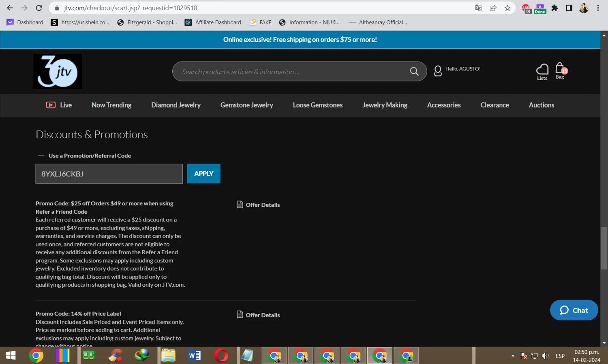Click the share page icon
608x364 pixels.
493,8
